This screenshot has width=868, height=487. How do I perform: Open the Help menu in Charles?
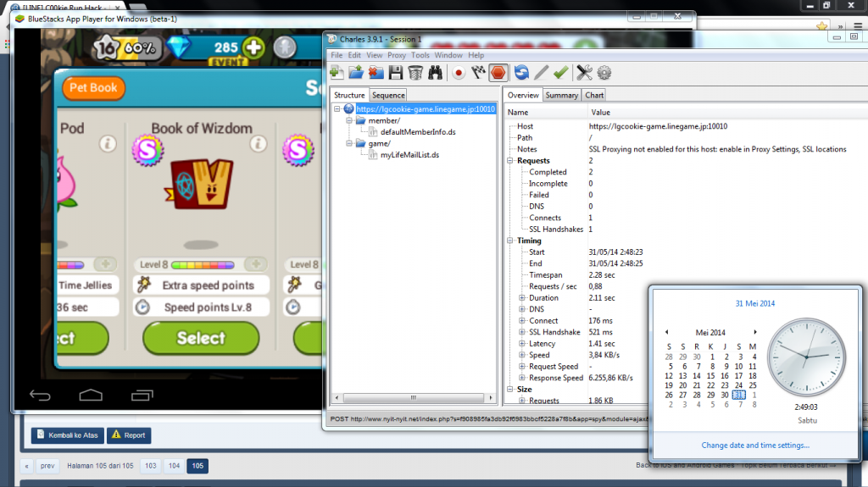476,55
